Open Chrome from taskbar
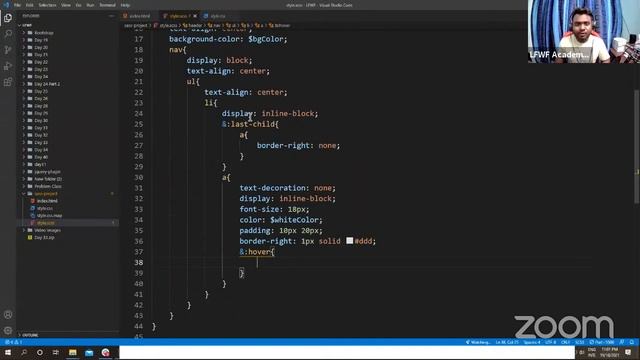The width and height of the screenshot is (640, 360). click(x=105, y=352)
